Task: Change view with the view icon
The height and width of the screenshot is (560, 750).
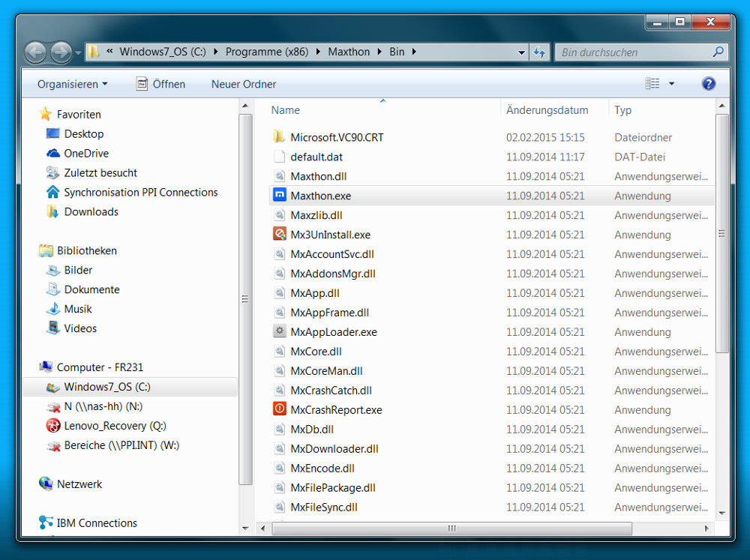Action: [652, 84]
